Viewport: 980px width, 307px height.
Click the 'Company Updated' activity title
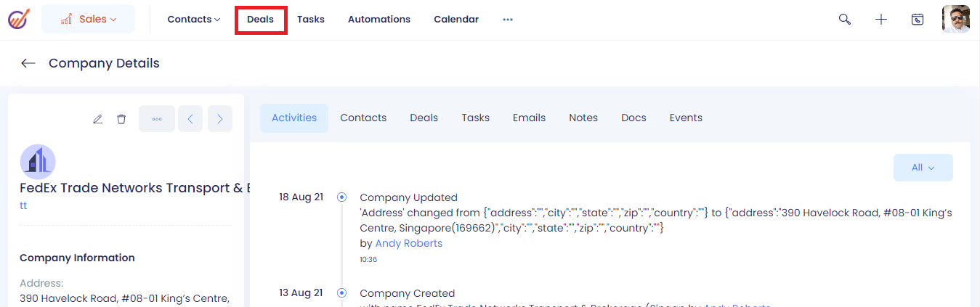pyautogui.click(x=409, y=197)
